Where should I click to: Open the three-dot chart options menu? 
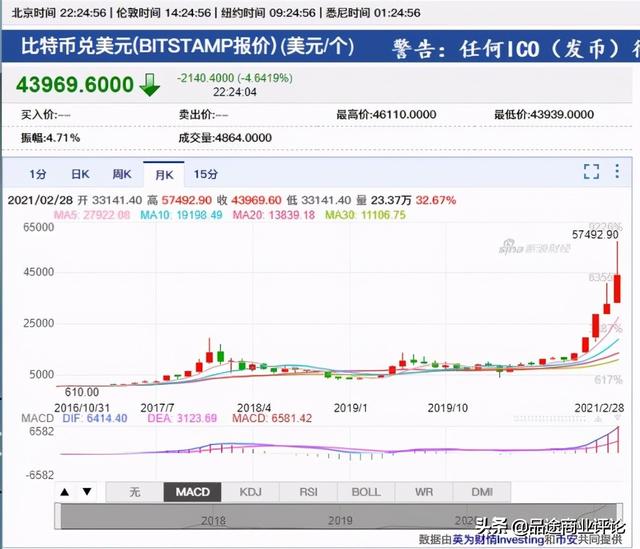pyautogui.click(x=617, y=171)
